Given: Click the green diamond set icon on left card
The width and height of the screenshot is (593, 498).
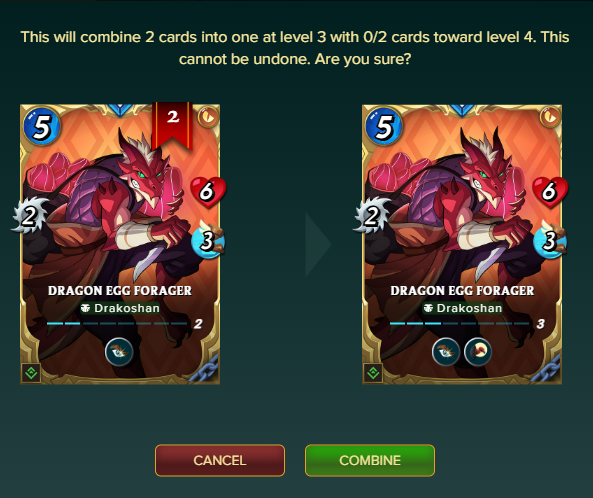Looking at the screenshot, I should click(31, 373).
